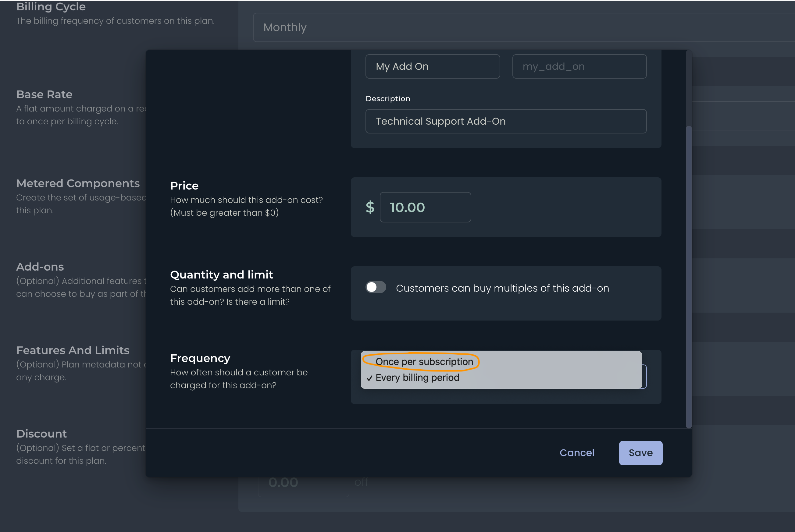This screenshot has height=532, width=795.
Task: Open the Monthly billing cycle dropdown
Action: (x=523, y=27)
